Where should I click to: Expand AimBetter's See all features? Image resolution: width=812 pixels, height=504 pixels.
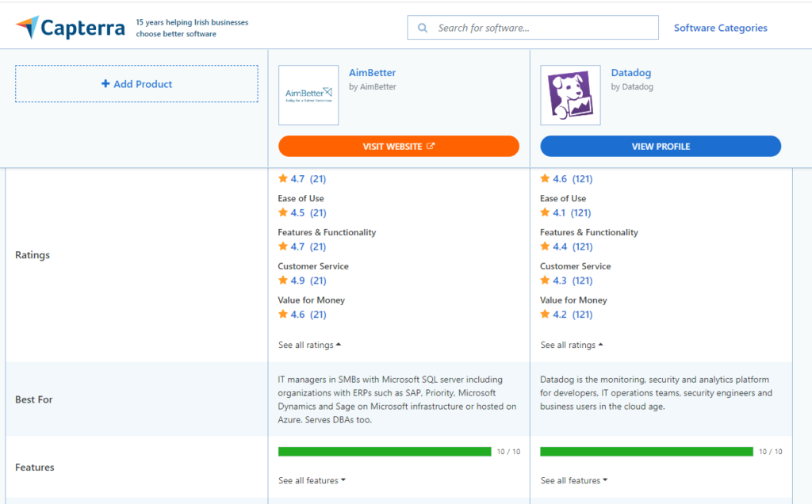point(312,480)
